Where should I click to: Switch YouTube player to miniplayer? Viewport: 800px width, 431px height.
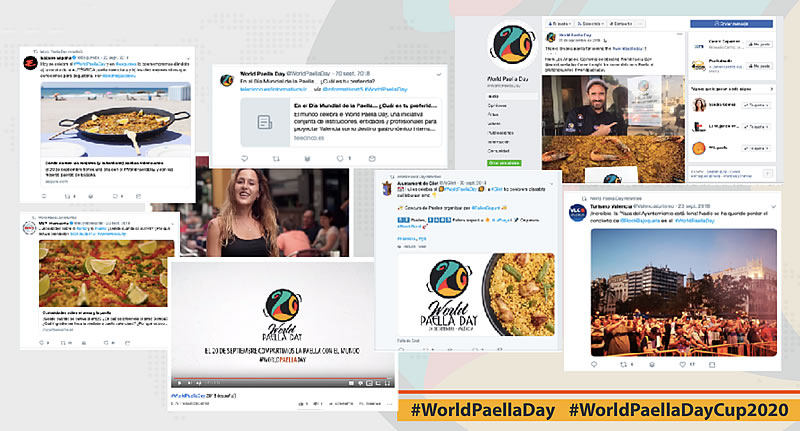point(369,383)
